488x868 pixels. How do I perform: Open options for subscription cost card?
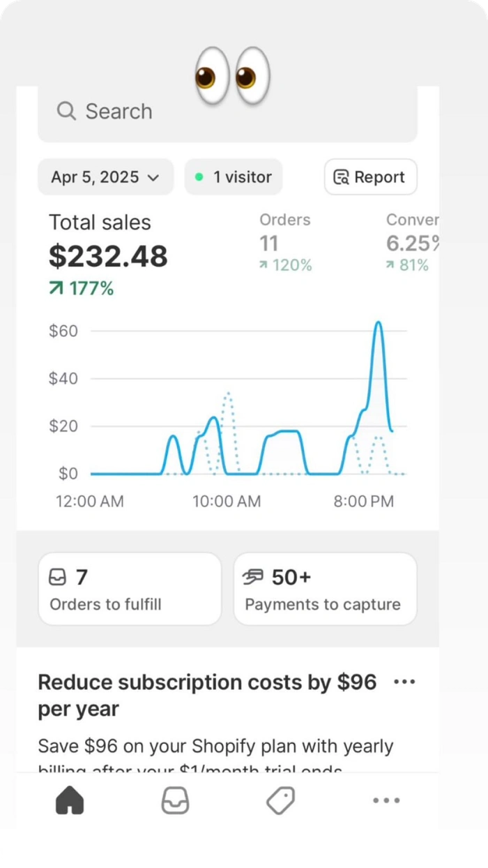pyautogui.click(x=404, y=682)
